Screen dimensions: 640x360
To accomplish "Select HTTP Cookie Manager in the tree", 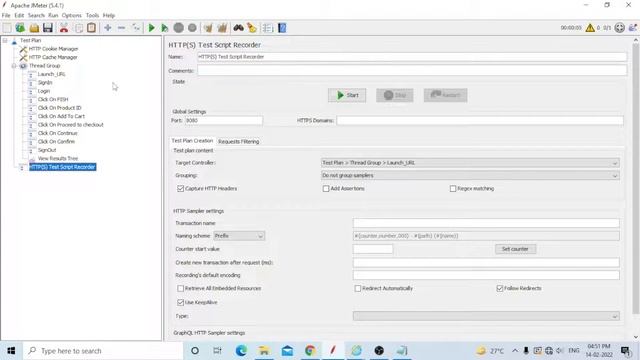I will (x=53, y=49).
